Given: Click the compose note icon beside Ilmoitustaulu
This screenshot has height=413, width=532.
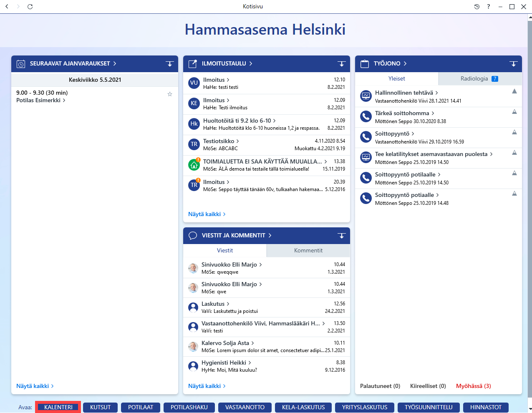Looking at the screenshot, I should point(193,64).
